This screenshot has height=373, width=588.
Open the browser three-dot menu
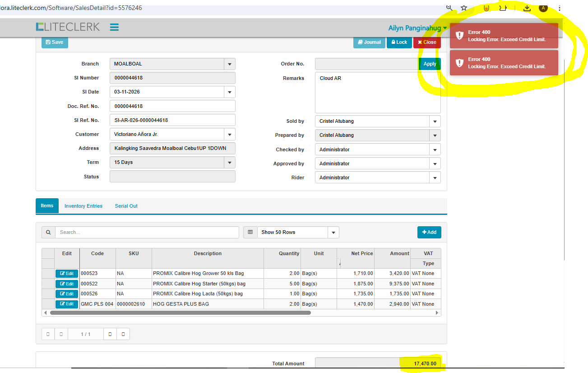click(560, 8)
